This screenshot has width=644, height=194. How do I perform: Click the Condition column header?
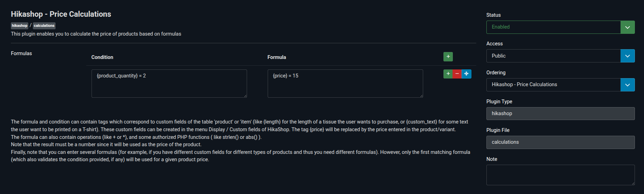pos(102,57)
